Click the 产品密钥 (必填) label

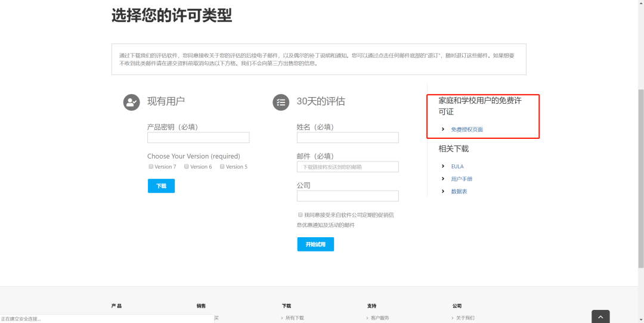pos(172,127)
